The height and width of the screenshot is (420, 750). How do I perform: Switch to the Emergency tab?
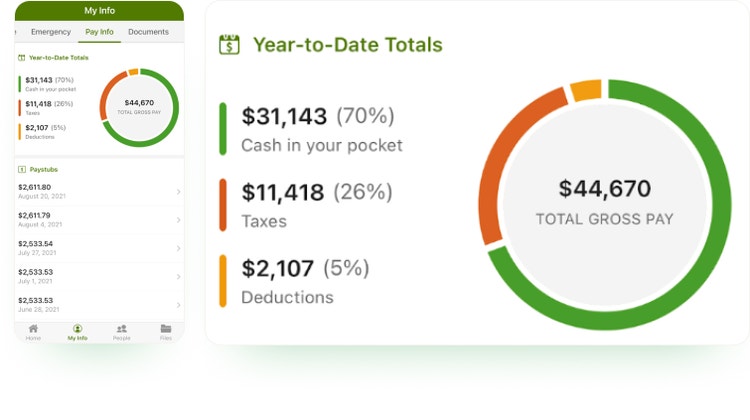coord(51,32)
